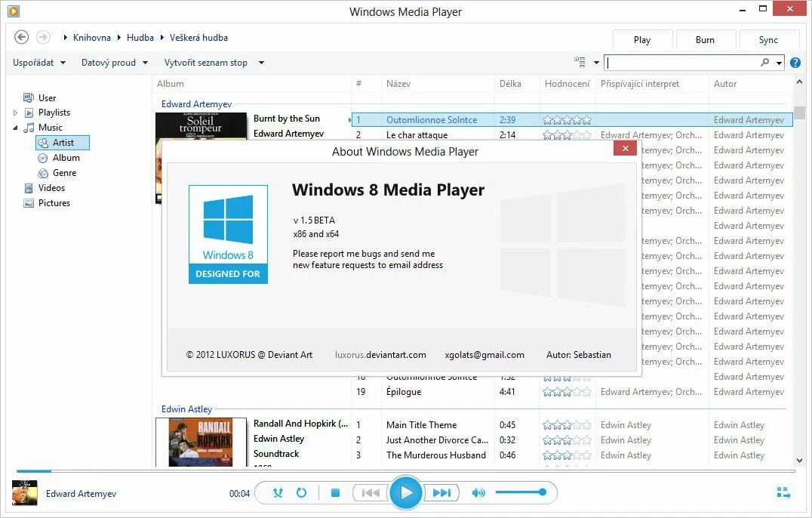The height and width of the screenshot is (518, 812).
Task: Switch to the Sync tab
Action: pos(768,40)
